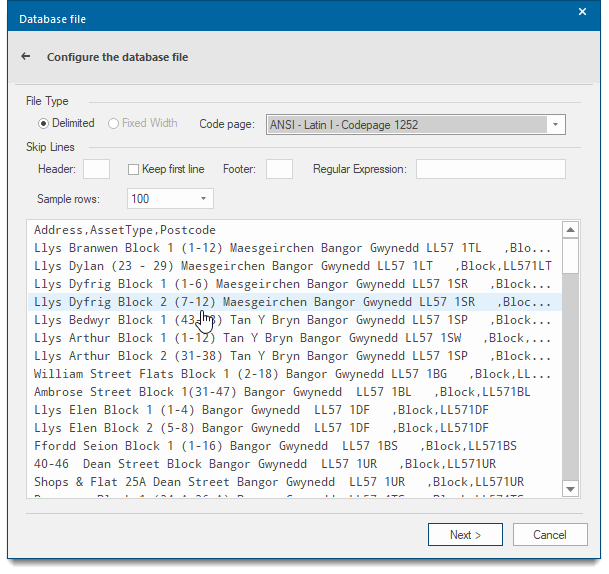Click the Footer skip lines field
609x574 pixels.
click(279, 169)
